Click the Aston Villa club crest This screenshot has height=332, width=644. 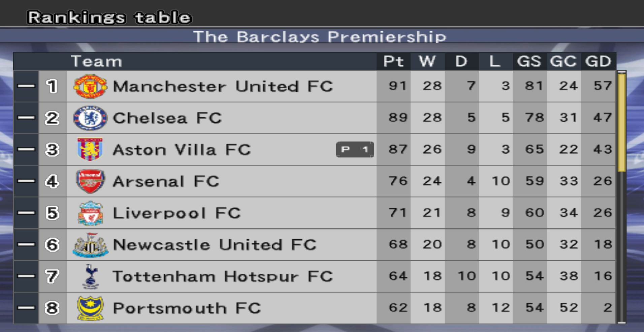[x=90, y=149]
